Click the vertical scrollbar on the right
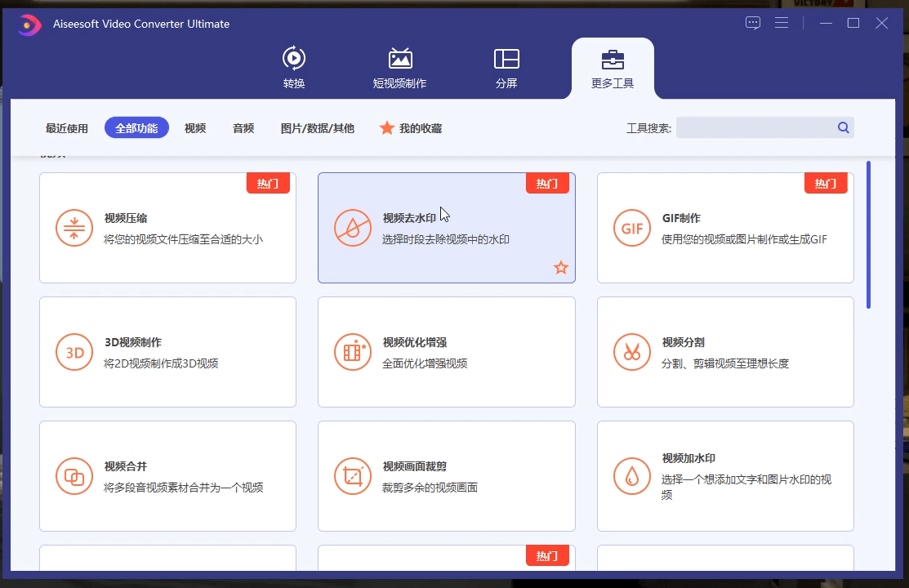This screenshot has height=588, width=909. 868,235
